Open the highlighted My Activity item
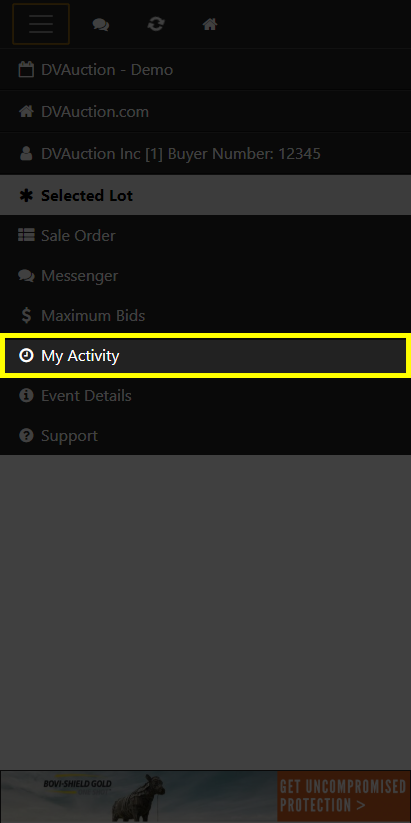 point(205,355)
